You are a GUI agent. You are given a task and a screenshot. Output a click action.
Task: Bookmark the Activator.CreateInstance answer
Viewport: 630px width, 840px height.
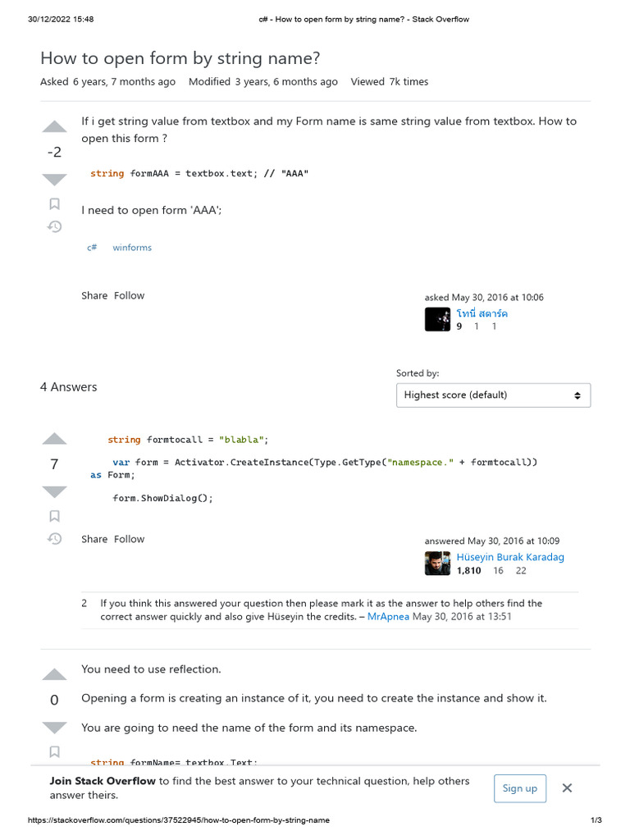click(x=54, y=516)
